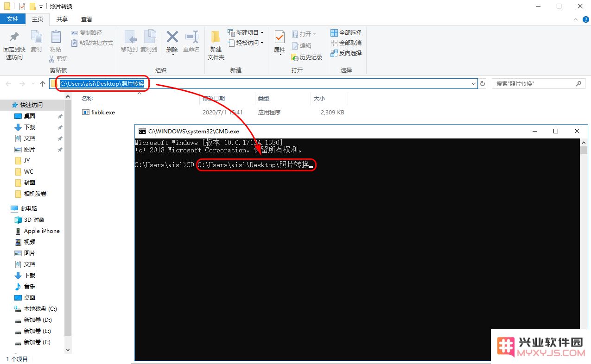Open 新加卷 (E:) drive
This screenshot has width=591, height=364.
tap(38, 331)
